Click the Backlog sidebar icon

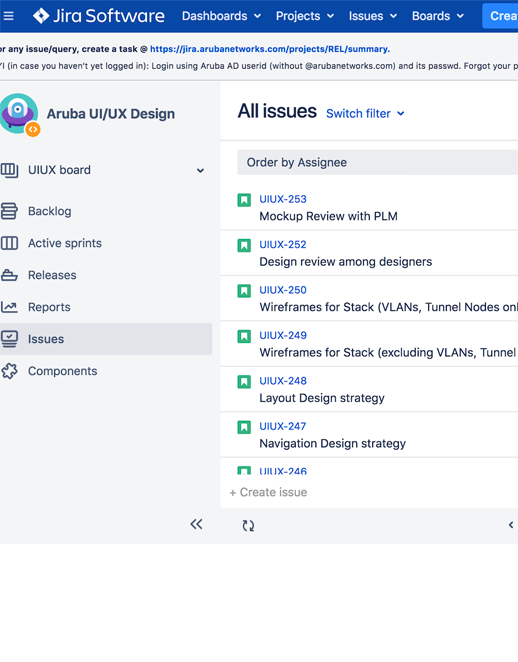[9, 211]
